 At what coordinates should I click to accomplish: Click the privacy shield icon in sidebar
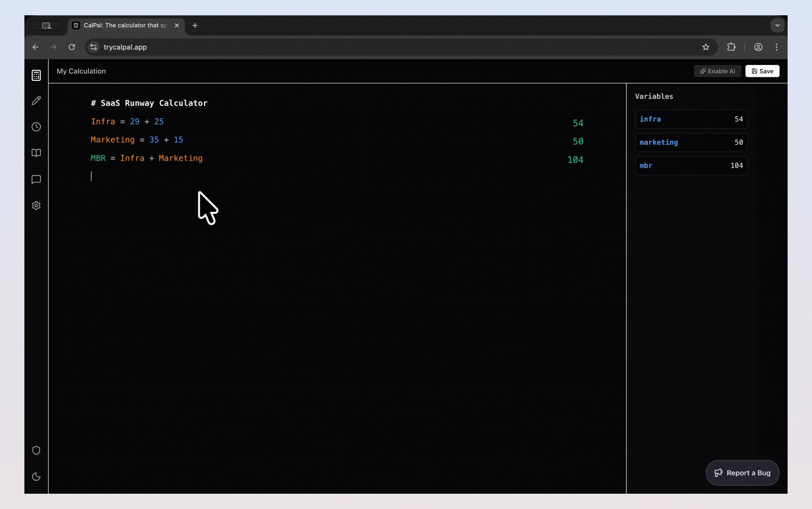(36, 450)
